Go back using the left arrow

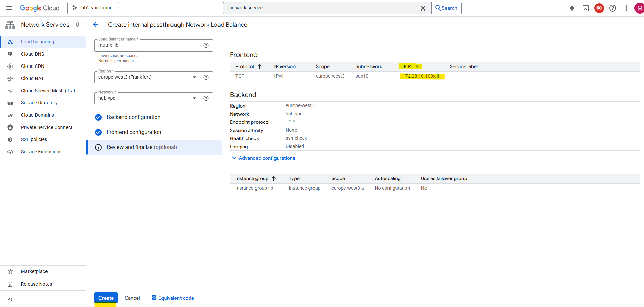[x=96, y=25]
